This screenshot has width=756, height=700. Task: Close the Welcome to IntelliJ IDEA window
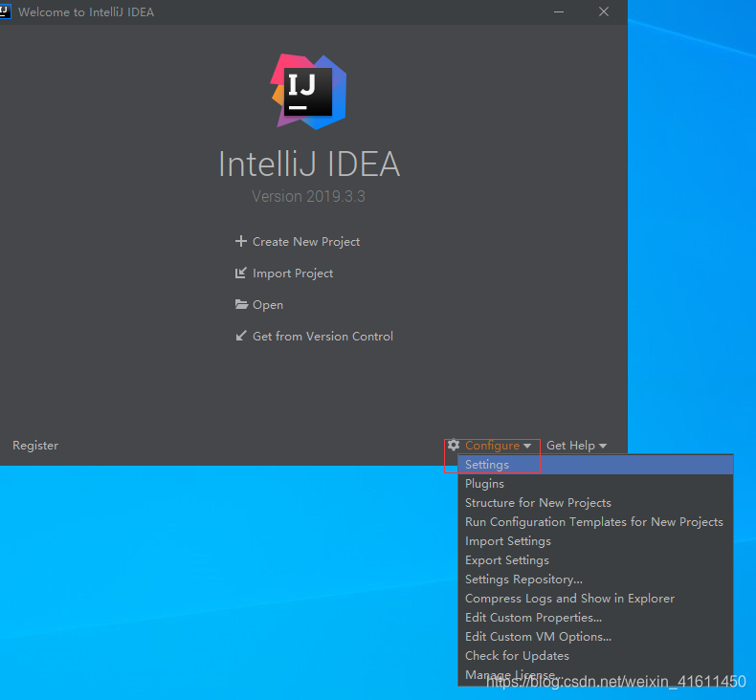pyautogui.click(x=604, y=11)
